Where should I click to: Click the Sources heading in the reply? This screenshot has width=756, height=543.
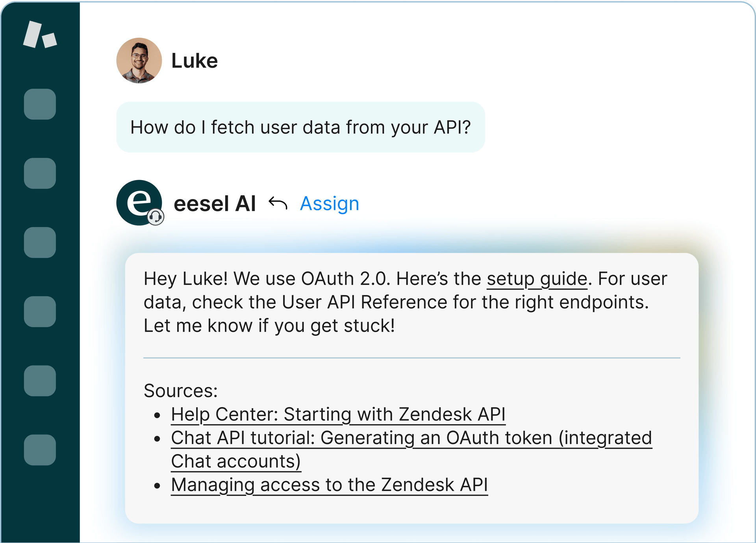pyautogui.click(x=181, y=391)
